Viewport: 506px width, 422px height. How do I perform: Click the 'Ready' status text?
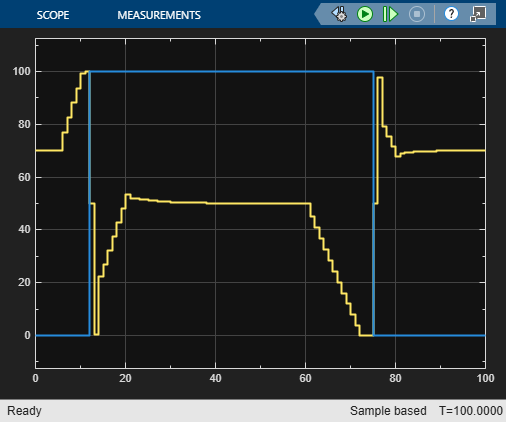[24, 411]
